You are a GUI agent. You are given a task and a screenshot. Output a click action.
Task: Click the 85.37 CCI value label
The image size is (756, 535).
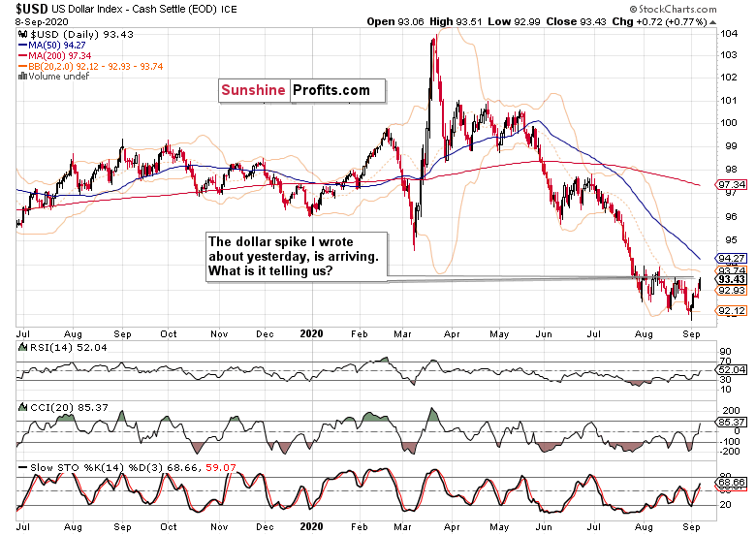[731, 422]
